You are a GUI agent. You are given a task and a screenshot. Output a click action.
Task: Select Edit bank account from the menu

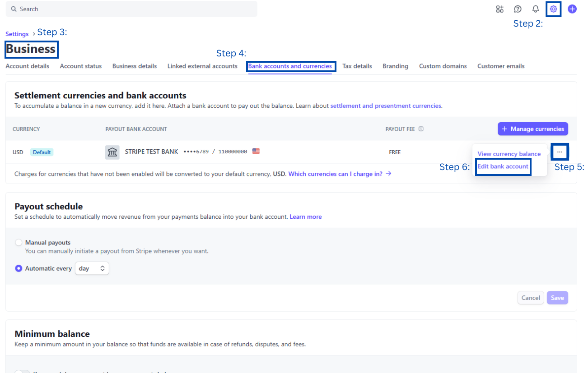[x=503, y=166]
